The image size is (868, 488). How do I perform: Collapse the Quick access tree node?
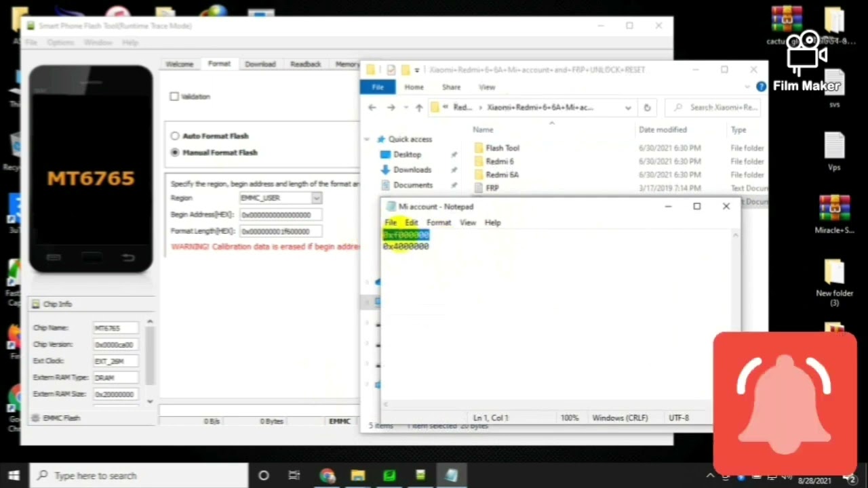pos(367,139)
